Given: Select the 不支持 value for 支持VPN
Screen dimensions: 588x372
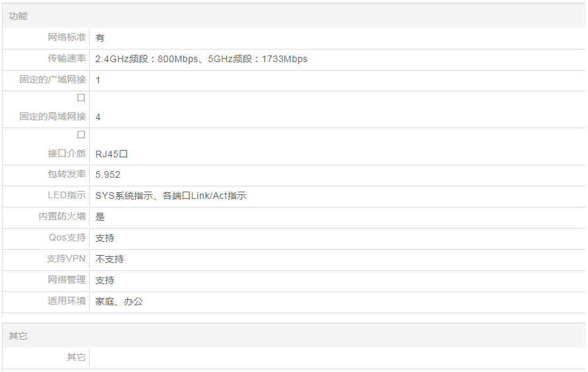Looking at the screenshot, I should [110, 260].
